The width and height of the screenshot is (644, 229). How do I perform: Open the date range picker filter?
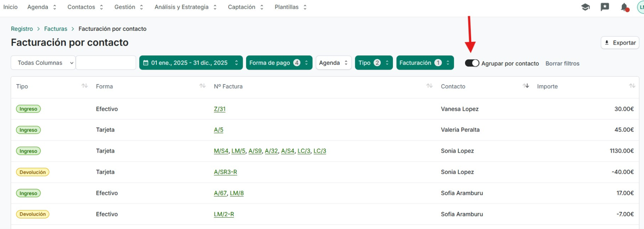(191, 63)
